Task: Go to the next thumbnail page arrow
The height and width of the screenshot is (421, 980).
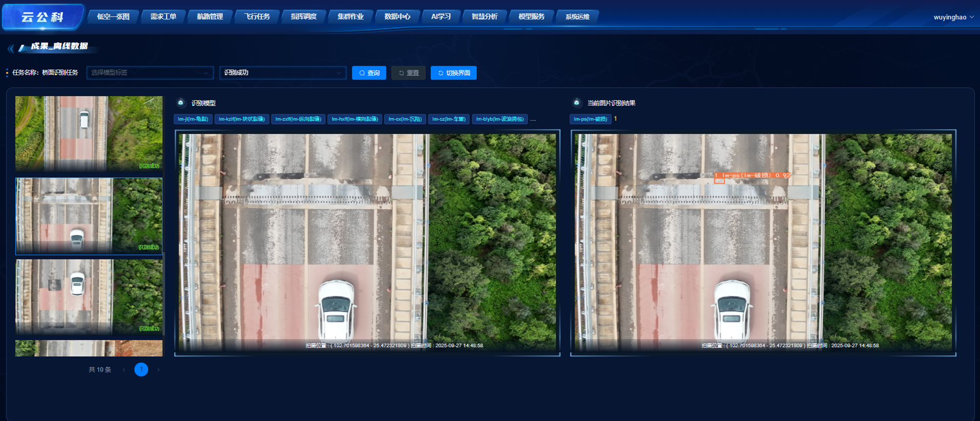Action: point(158,369)
